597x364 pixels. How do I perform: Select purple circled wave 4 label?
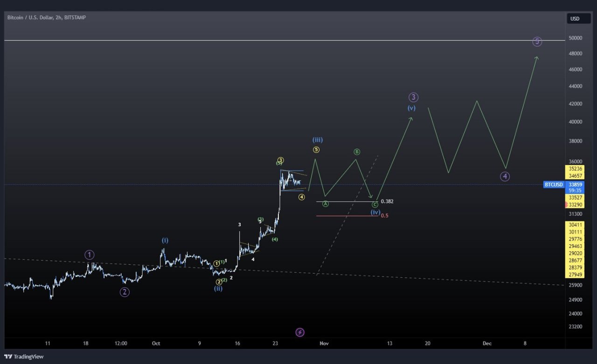[x=505, y=176]
